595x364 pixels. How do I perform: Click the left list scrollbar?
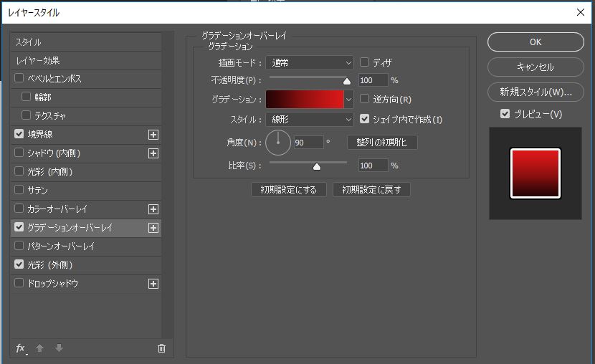coord(167,185)
